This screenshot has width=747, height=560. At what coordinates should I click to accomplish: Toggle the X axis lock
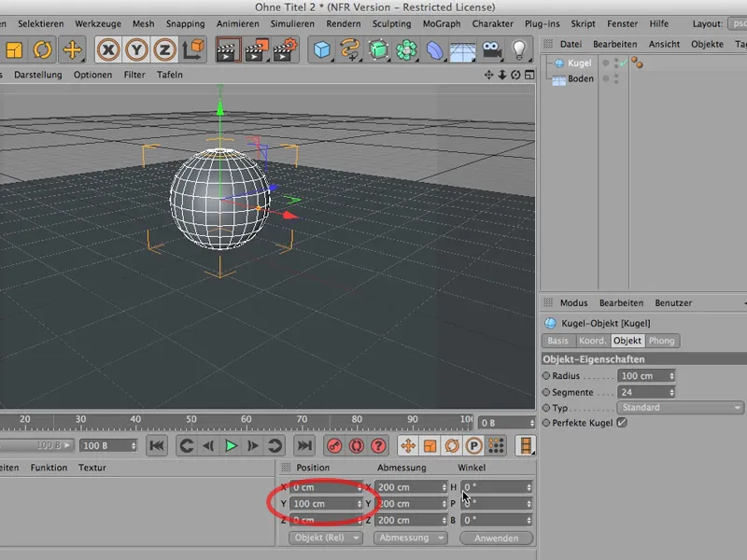(x=108, y=49)
